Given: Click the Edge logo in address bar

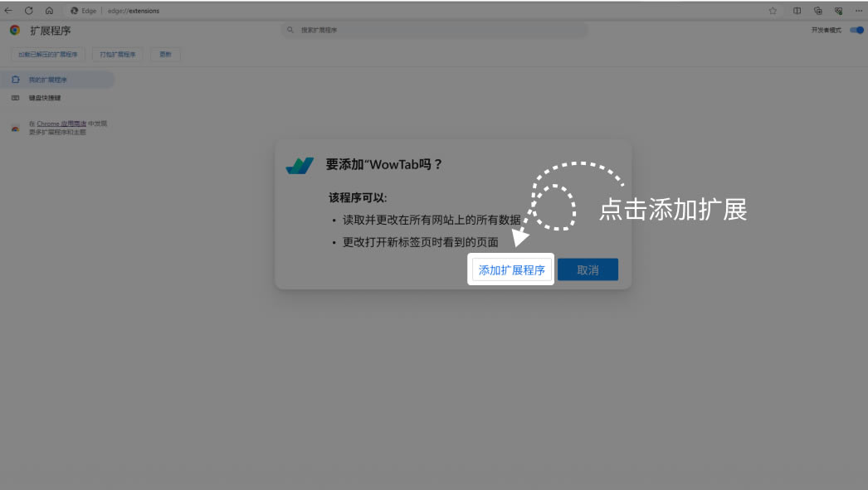Looking at the screenshot, I should 74,11.
